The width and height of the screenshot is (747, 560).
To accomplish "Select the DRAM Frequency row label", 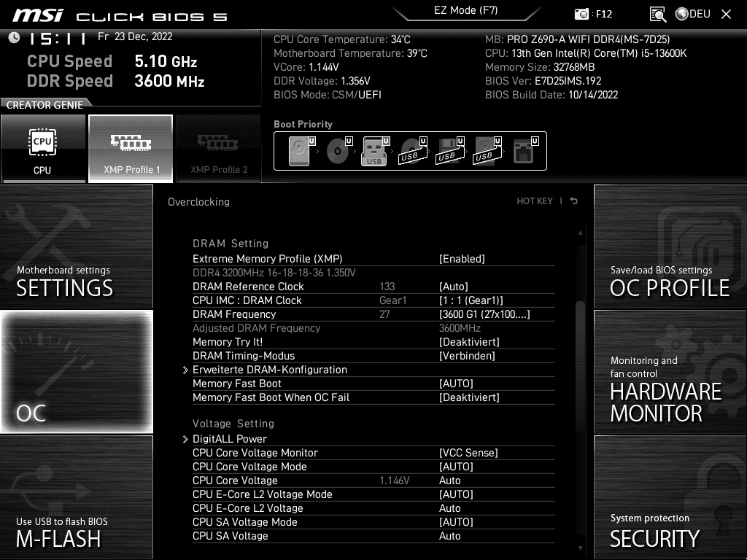I will coord(234,314).
